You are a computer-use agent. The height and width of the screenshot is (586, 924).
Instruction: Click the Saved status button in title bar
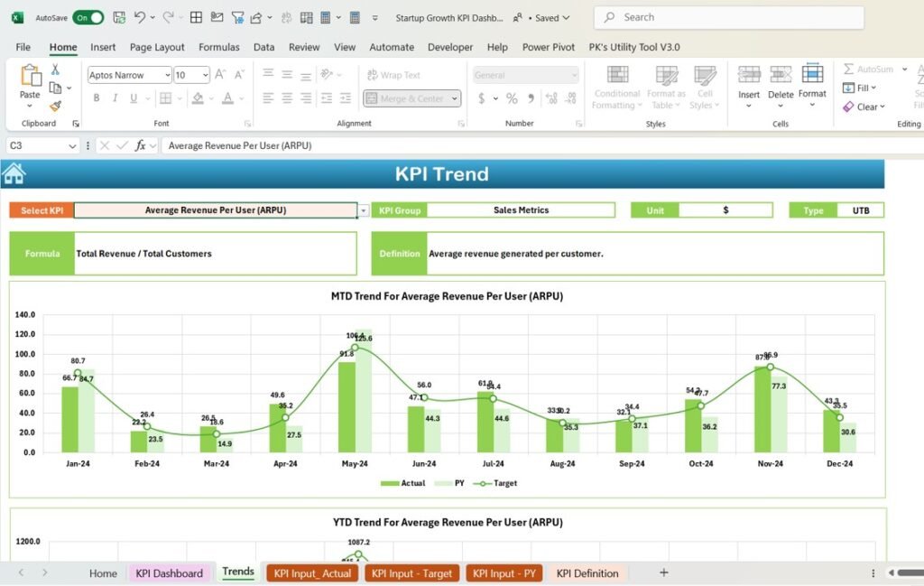(550, 16)
